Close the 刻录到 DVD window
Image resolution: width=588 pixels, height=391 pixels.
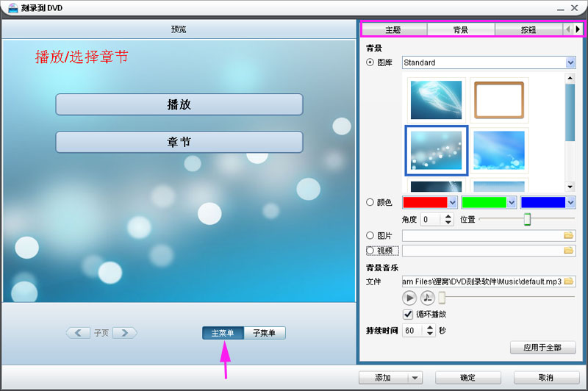(x=575, y=7)
